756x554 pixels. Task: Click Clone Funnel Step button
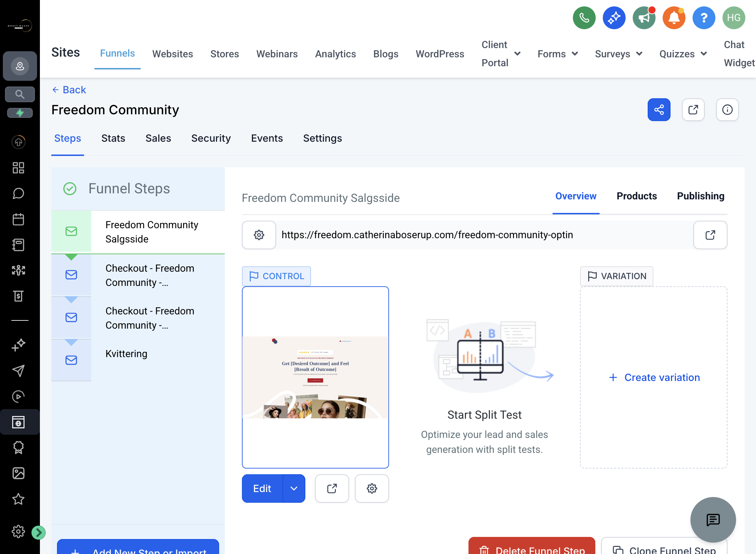664,545
